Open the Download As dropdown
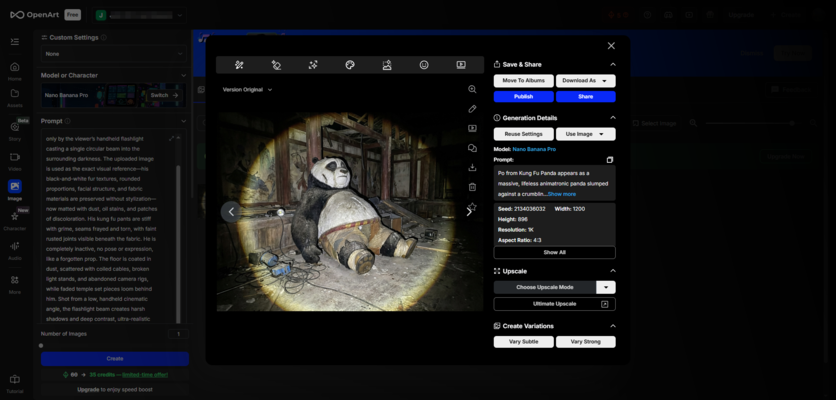This screenshot has height=400, width=836. coord(586,81)
